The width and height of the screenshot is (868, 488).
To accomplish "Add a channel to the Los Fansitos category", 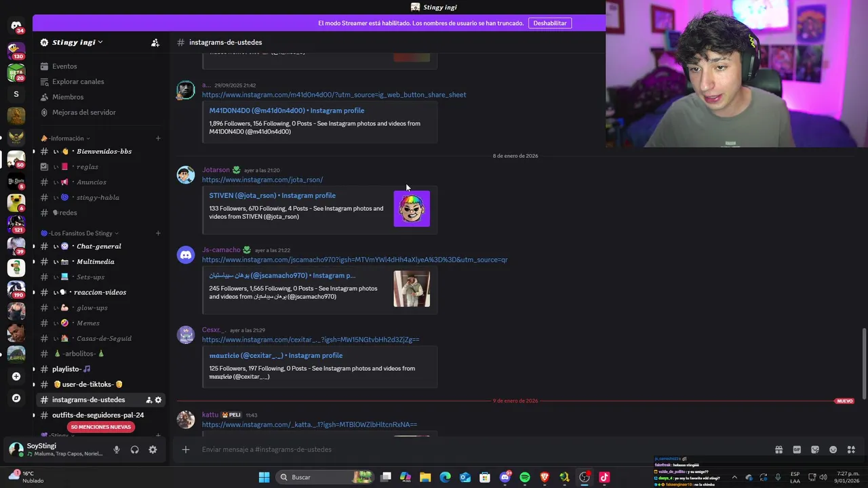I will click(x=158, y=233).
